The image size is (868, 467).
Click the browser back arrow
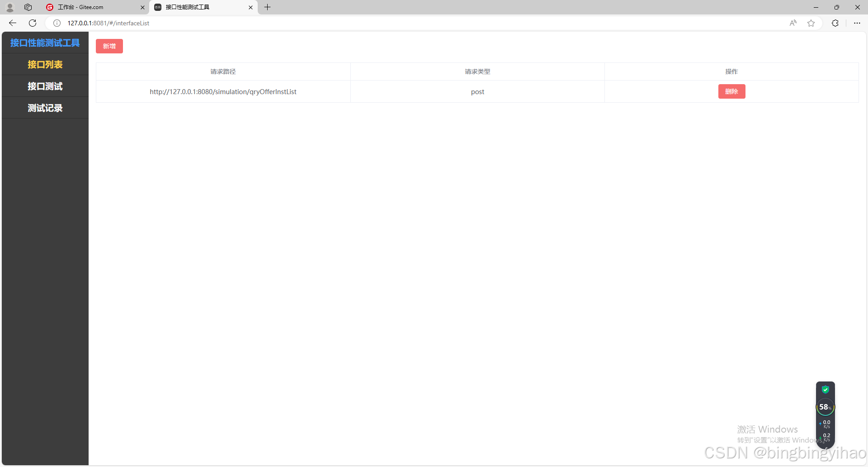pos(13,23)
